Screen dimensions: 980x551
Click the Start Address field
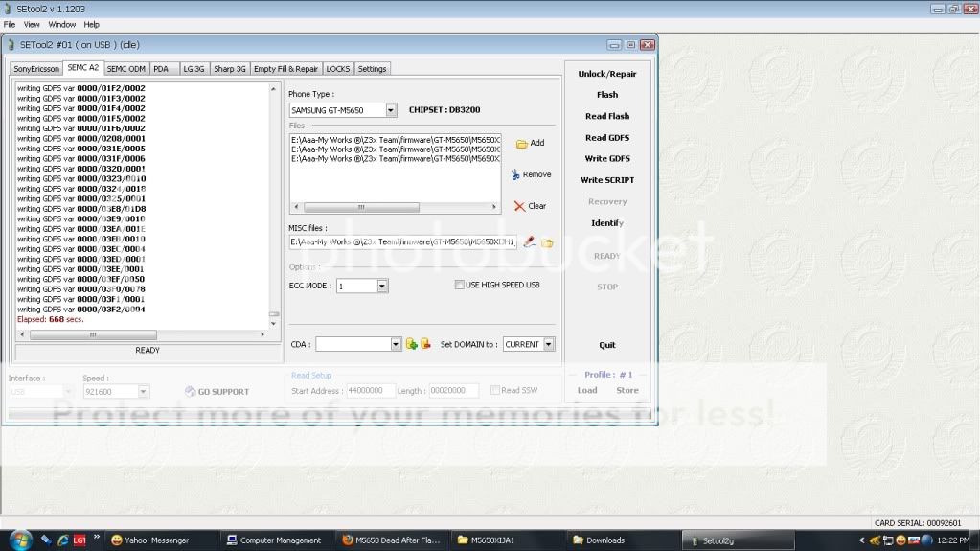click(x=370, y=391)
